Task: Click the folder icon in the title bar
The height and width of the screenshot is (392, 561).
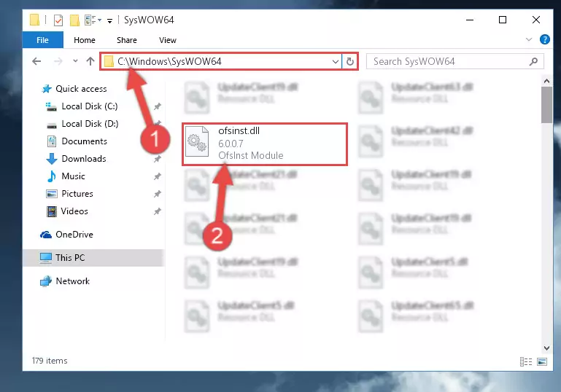Action: 34,20
